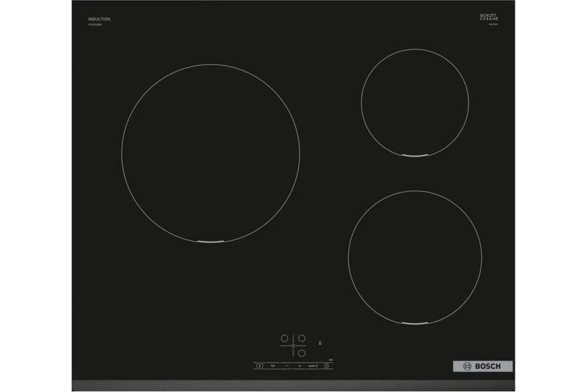Click the small upper-right cooking zone ring
This screenshot has height=392, width=588.
click(x=415, y=103)
